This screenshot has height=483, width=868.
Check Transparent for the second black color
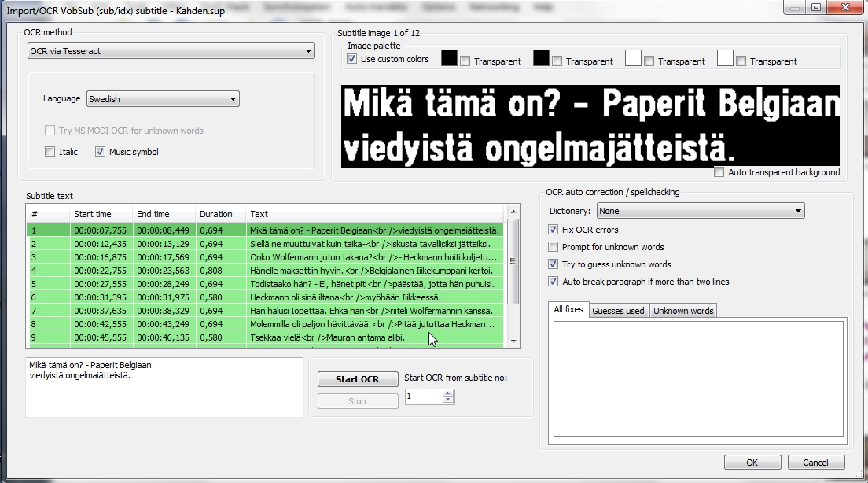point(557,61)
